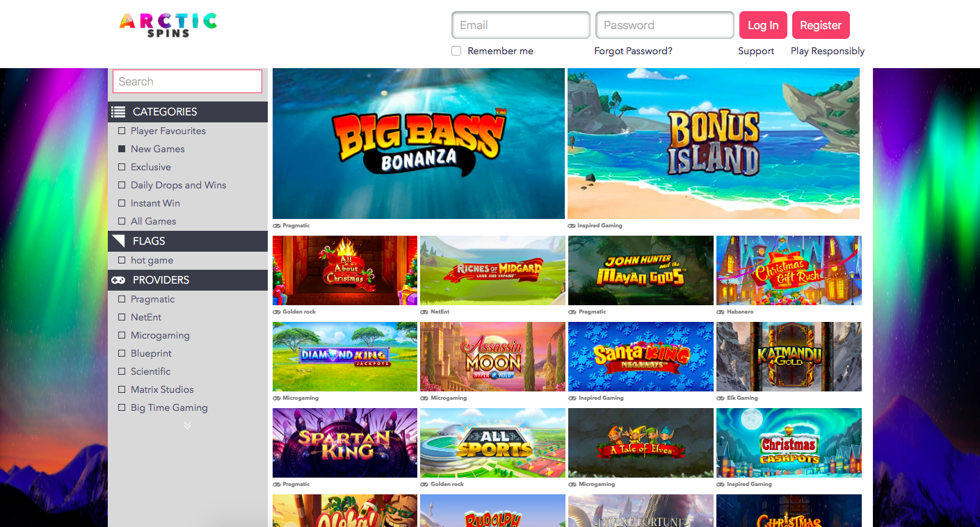The height and width of the screenshot is (527, 980).
Task: Filter by NetEnt provider checkbox
Action: pyautogui.click(x=122, y=317)
